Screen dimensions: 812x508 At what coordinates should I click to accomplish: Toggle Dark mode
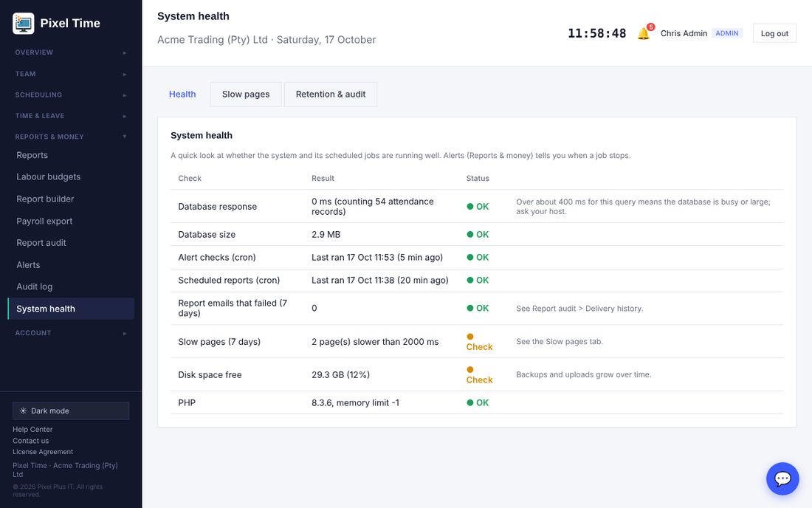click(x=71, y=411)
